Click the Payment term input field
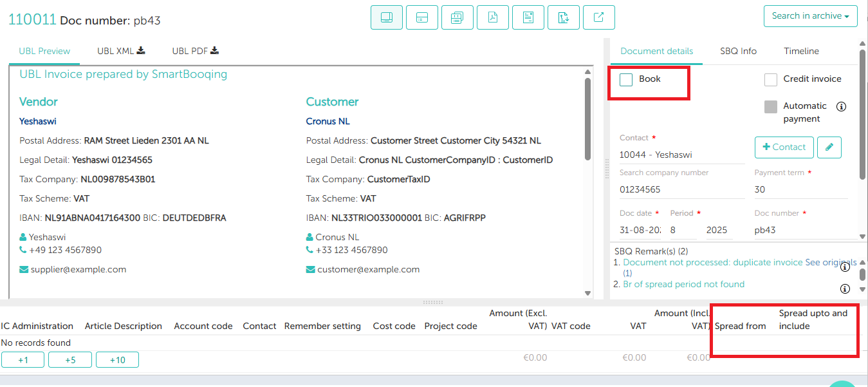The image size is (868, 387). tap(800, 190)
